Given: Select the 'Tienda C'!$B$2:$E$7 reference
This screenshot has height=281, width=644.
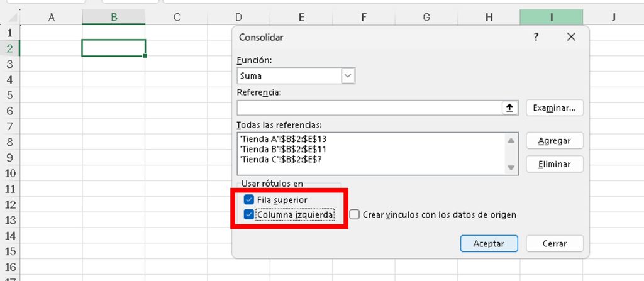Looking at the screenshot, I should 280,160.
